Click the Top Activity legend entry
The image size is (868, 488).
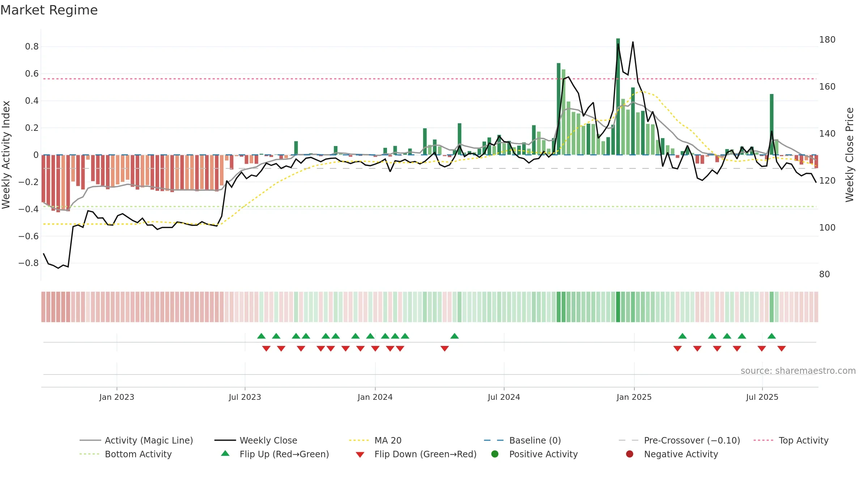[791, 440]
